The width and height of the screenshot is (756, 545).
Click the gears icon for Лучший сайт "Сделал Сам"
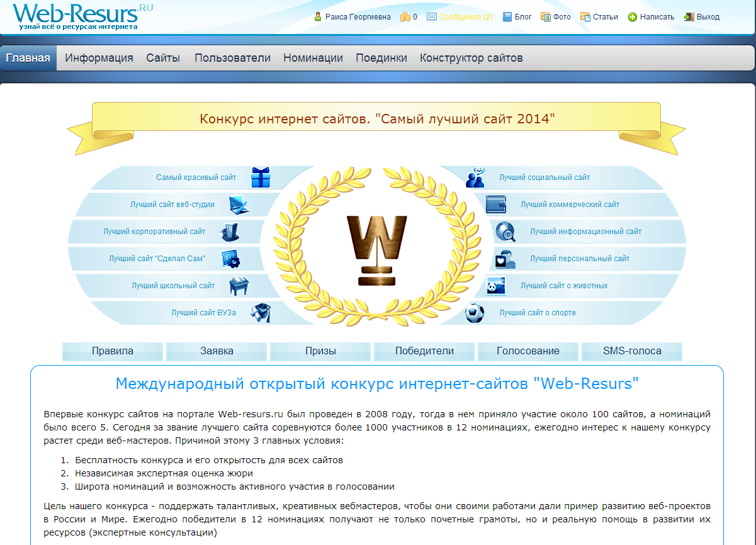click(230, 259)
